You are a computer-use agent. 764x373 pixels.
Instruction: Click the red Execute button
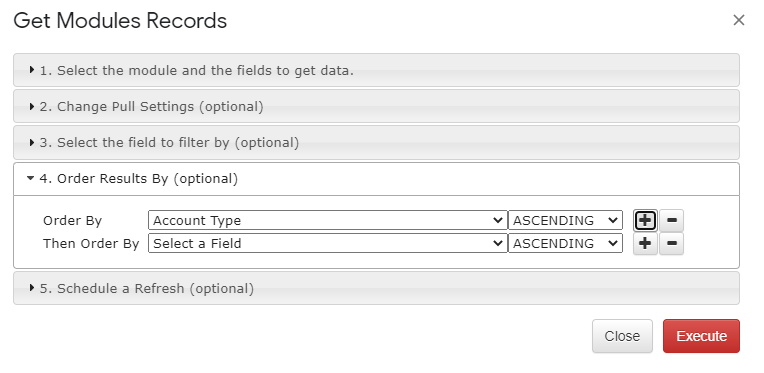(x=701, y=336)
